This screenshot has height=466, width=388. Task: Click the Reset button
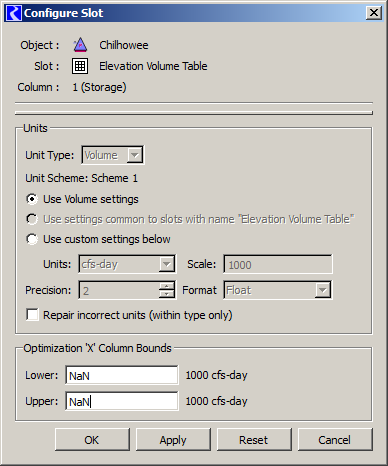tap(254, 440)
